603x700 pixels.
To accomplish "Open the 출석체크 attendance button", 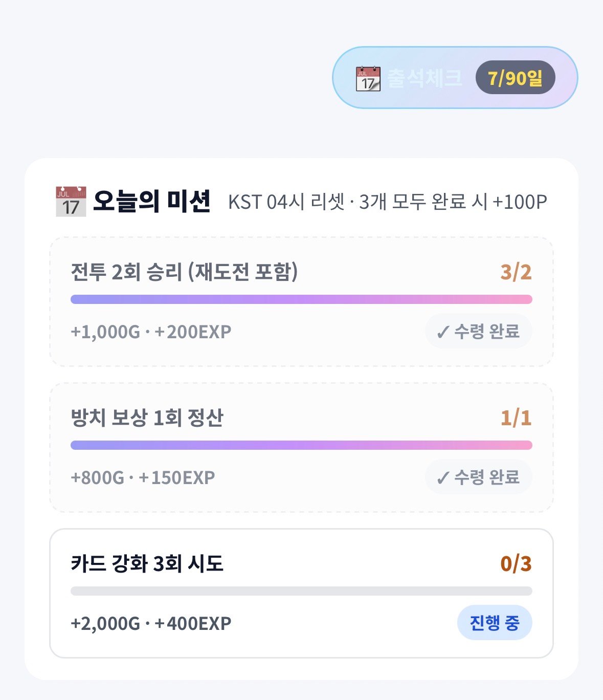I will 455,78.
